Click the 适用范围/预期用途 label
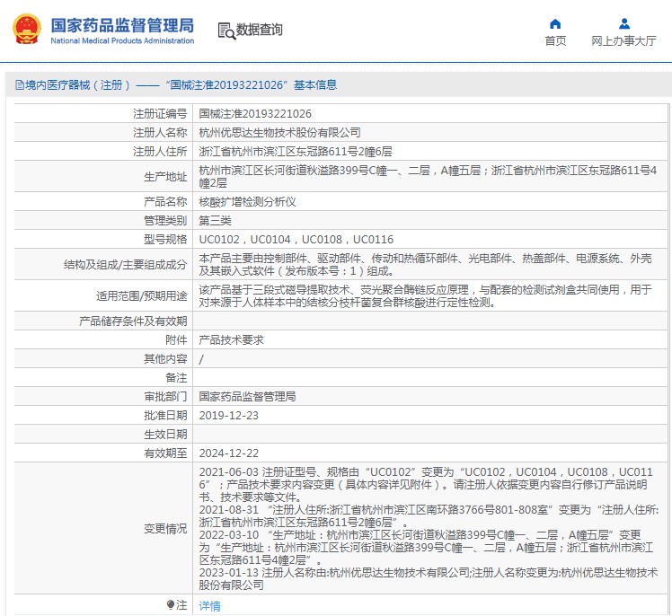Screen dimensions: 672x616 pyautogui.click(x=141, y=296)
